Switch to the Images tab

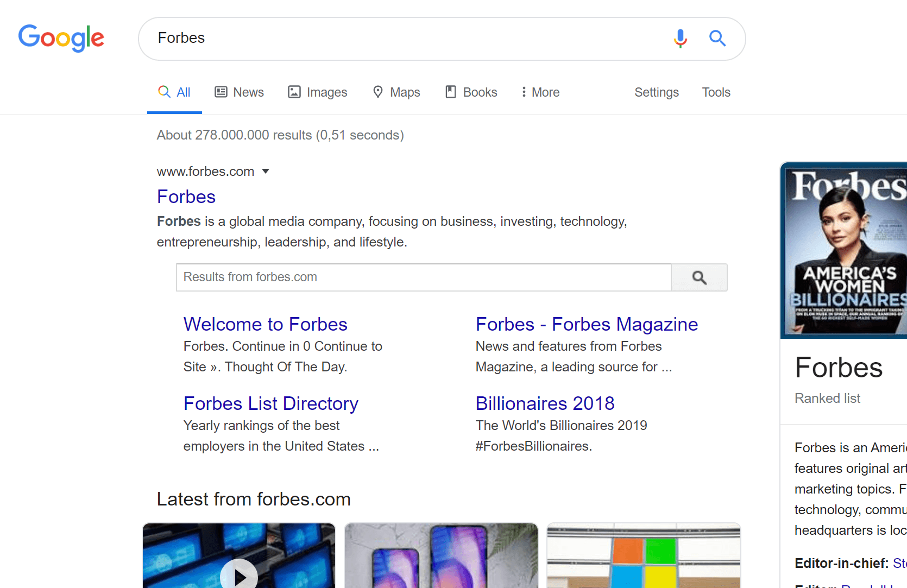[x=326, y=92]
